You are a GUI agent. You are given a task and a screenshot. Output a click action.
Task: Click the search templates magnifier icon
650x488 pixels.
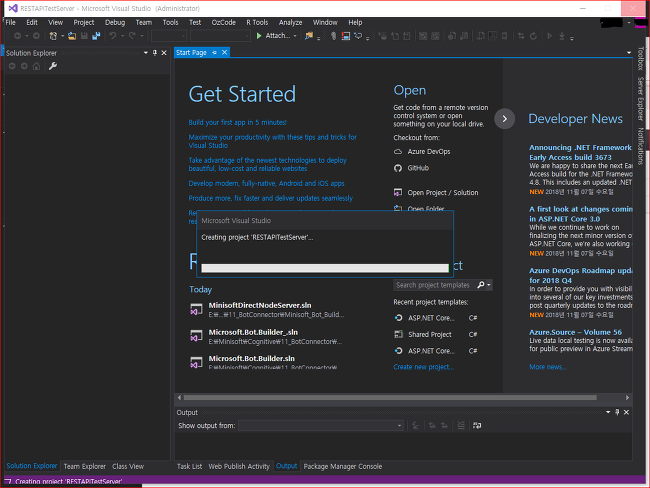tap(481, 285)
